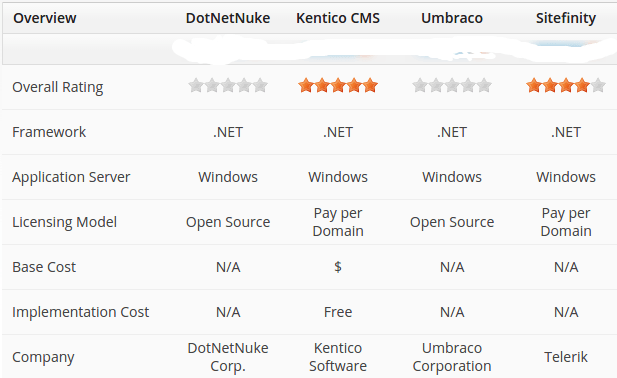Viewport: 617px width, 378px height.
Task: Click the Licensing Model row label
Action: [65, 222]
